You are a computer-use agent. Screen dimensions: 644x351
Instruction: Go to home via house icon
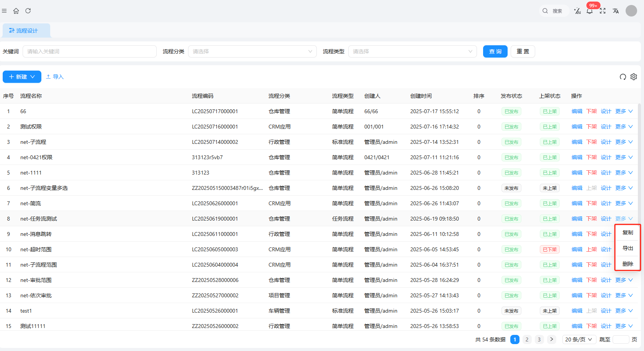16,11
